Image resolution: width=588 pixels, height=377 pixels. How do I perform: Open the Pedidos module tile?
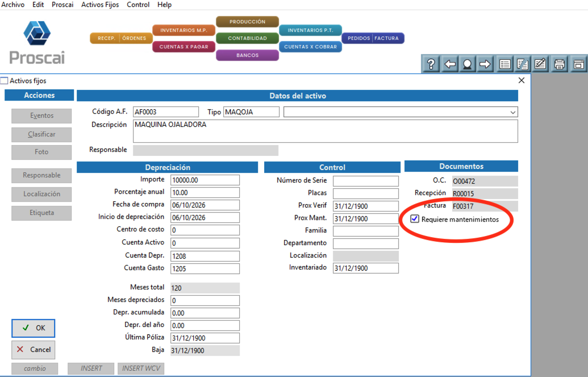pos(357,38)
